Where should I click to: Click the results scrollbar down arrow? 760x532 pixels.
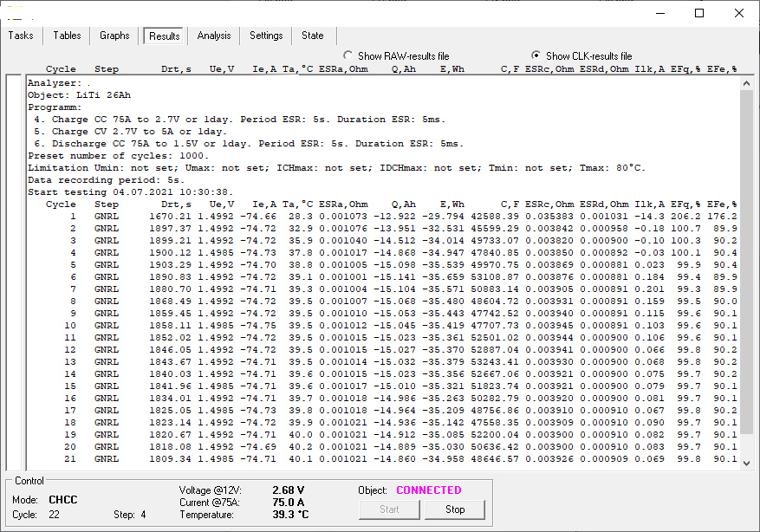(746, 464)
